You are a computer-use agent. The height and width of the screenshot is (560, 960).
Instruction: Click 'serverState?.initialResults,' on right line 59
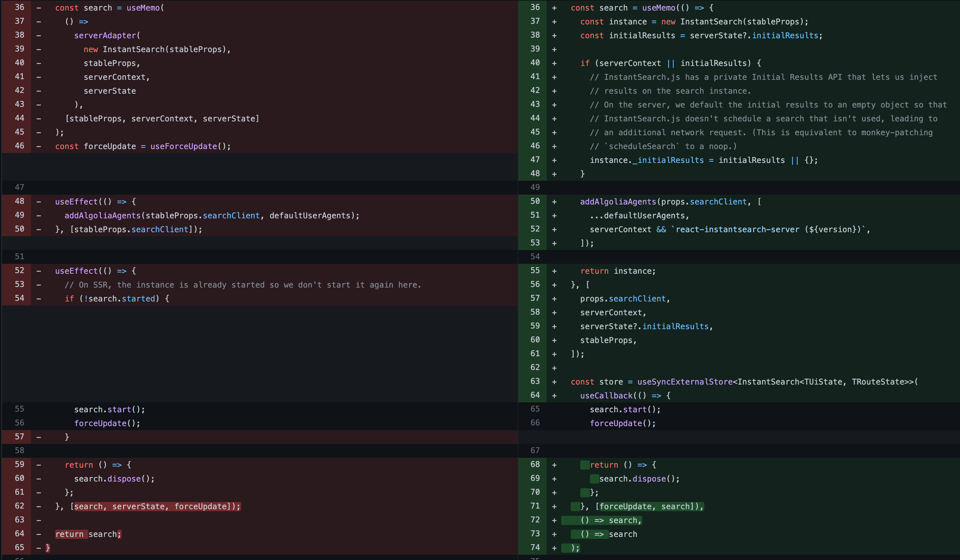point(647,327)
